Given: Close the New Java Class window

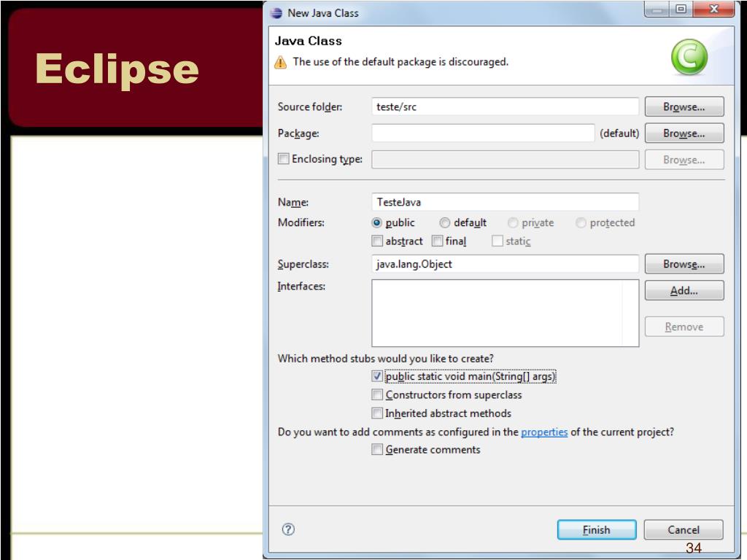Looking at the screenshot, I should tap(713, 9).
